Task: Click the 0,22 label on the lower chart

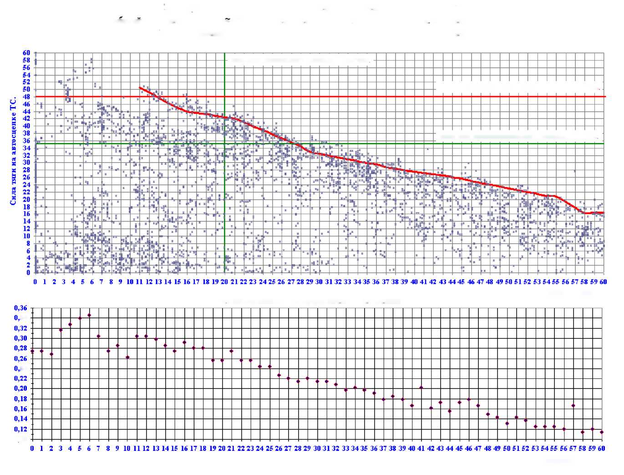Action: coord(21,379)
